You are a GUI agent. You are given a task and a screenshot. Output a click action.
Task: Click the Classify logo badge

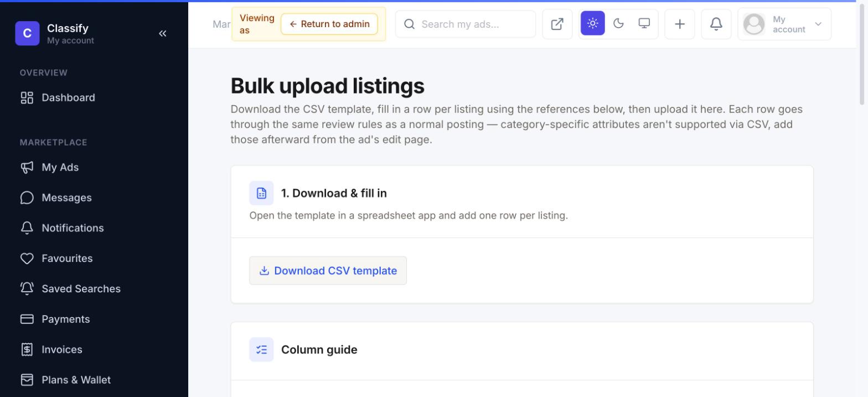tap(27, 33)
